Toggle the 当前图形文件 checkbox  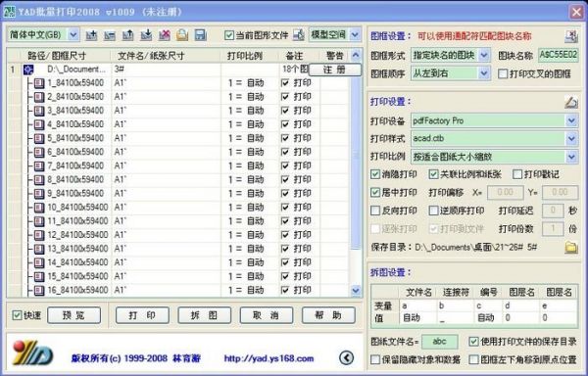(229, 35)
